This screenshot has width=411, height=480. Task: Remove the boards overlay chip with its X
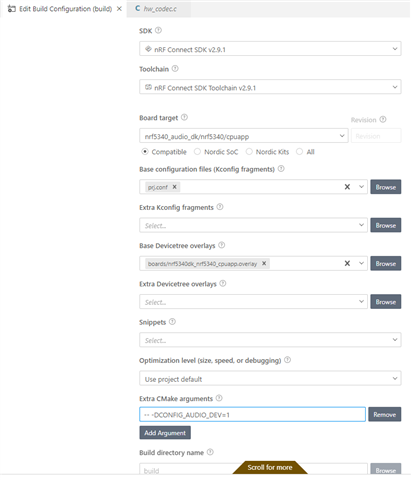(264, 263)
